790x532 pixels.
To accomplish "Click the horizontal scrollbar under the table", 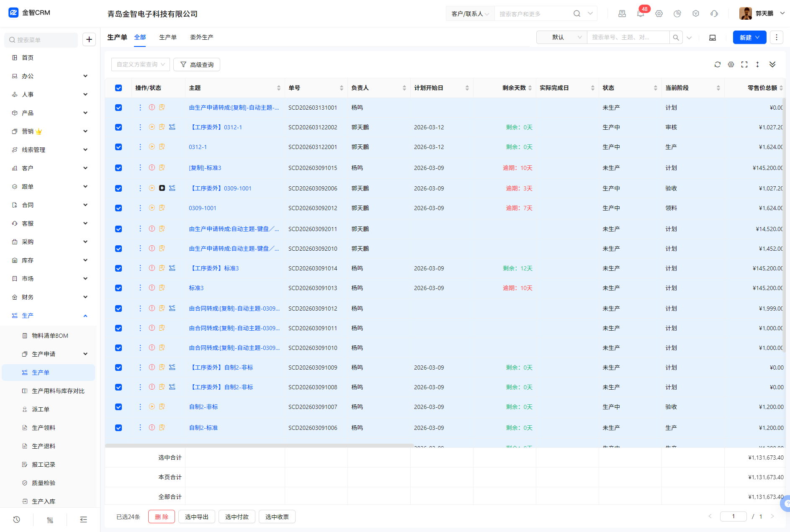I will point(260,446).
